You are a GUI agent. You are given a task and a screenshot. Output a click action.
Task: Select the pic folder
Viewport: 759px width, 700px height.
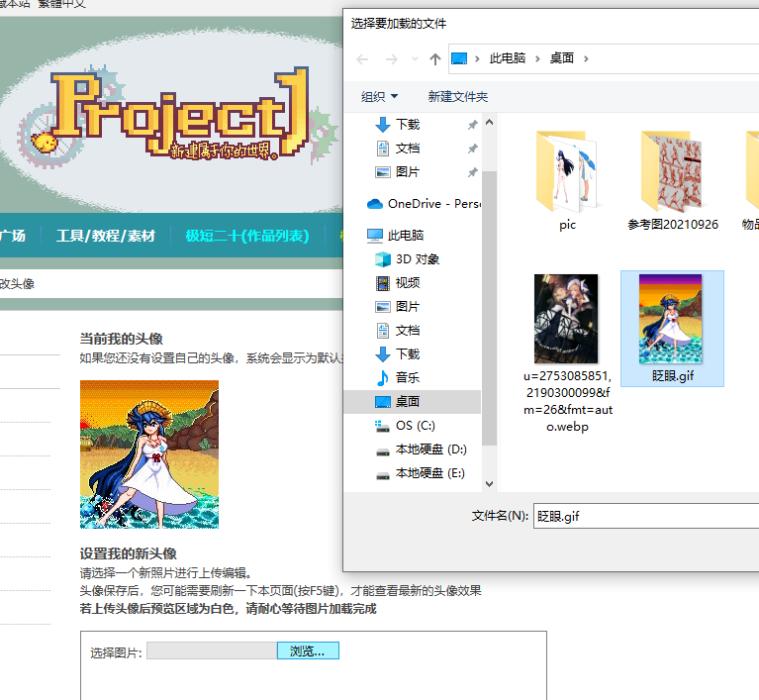(x=567, y=180)
